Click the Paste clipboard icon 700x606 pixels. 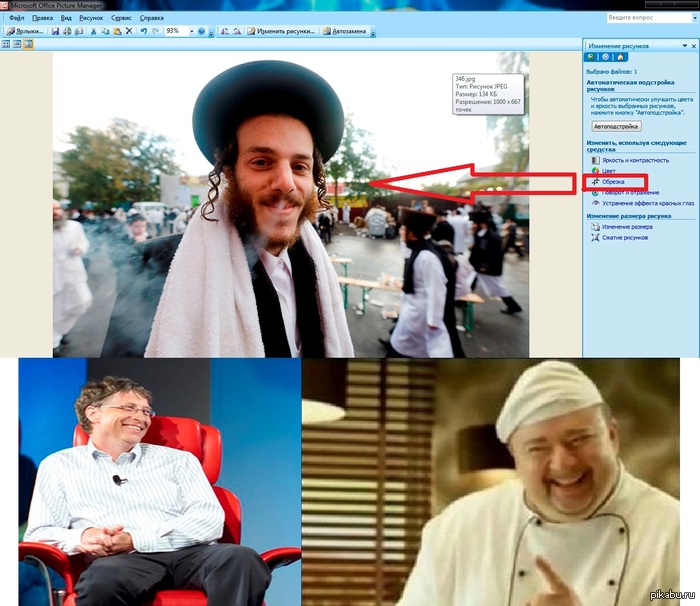(x=117, y=31)
